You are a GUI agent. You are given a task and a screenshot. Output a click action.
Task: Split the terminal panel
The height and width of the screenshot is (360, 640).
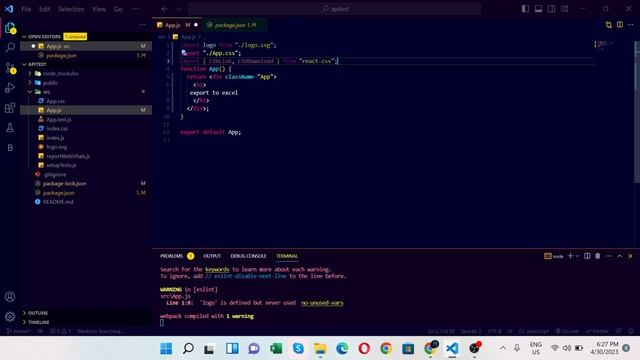[587, 256]
